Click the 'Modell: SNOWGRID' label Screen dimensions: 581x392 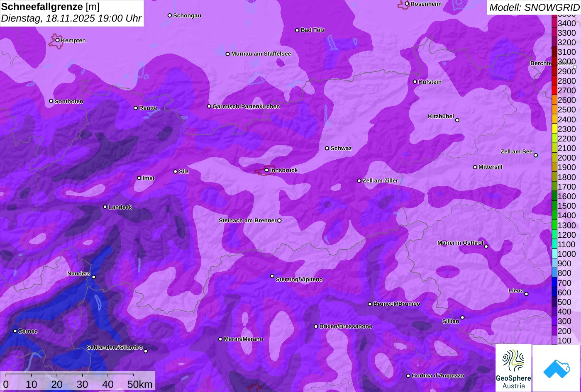(534, 7)
